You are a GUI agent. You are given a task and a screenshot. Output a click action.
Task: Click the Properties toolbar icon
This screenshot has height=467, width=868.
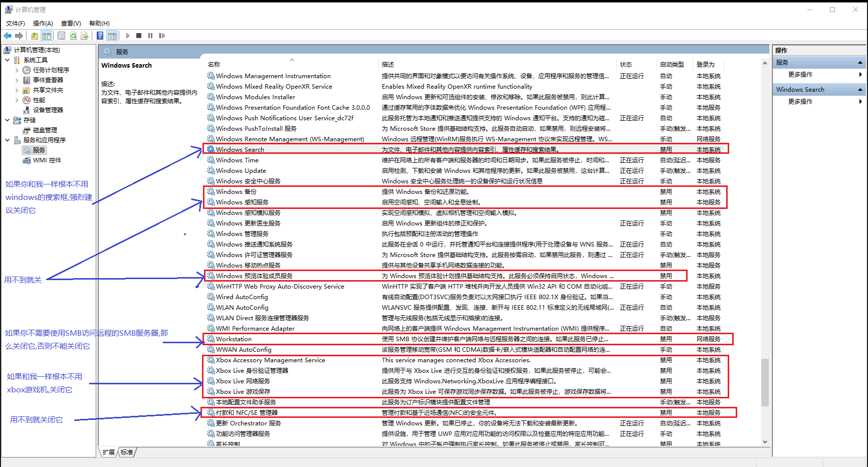[61, 36]
